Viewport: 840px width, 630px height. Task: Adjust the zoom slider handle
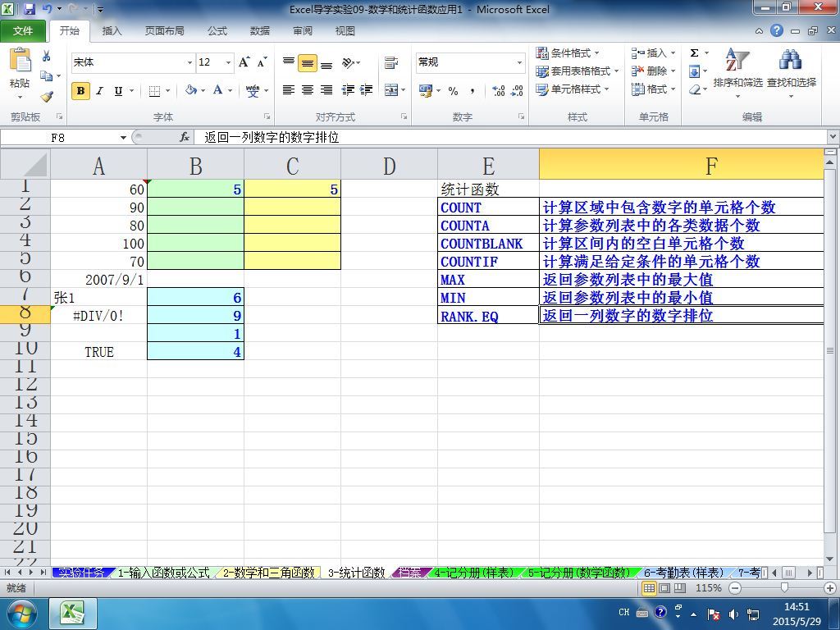coord(784,588)
